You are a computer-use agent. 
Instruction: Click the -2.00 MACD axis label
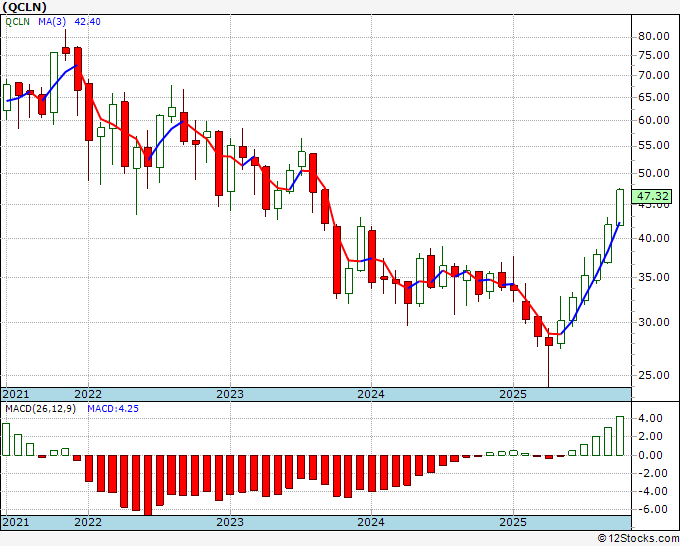click(x=654, y=473)
